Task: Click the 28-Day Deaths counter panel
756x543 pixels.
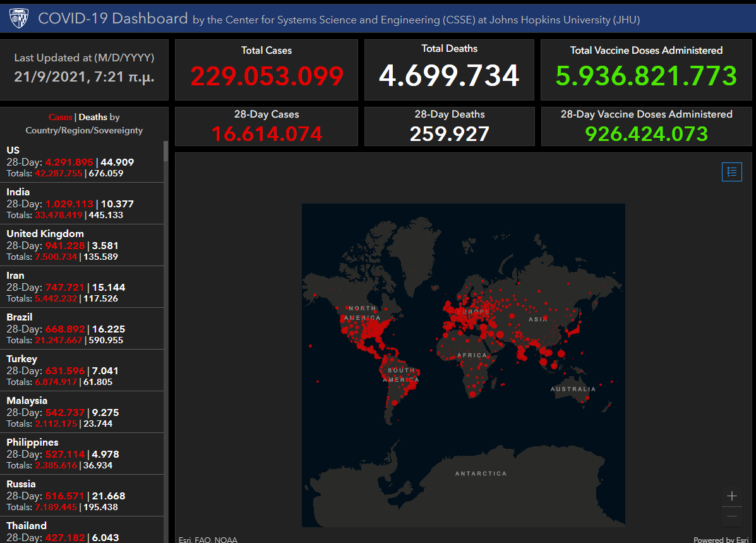Action: (450, 126)
